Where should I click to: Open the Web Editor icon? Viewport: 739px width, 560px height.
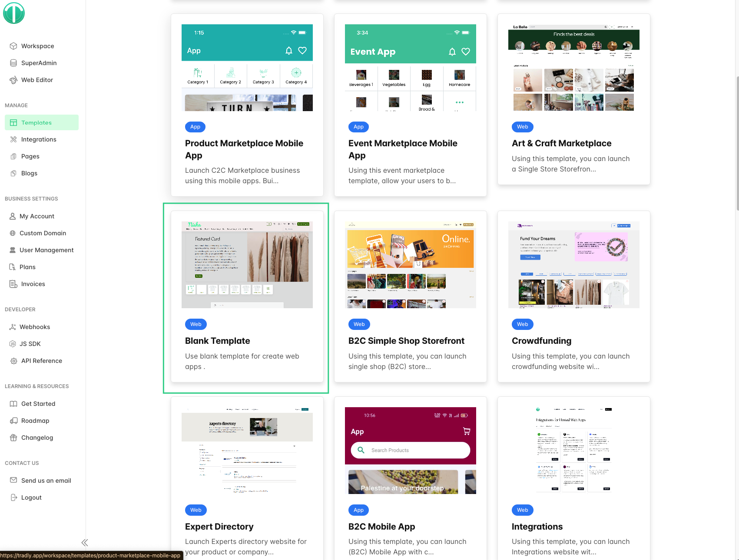[x=13, y=80]
